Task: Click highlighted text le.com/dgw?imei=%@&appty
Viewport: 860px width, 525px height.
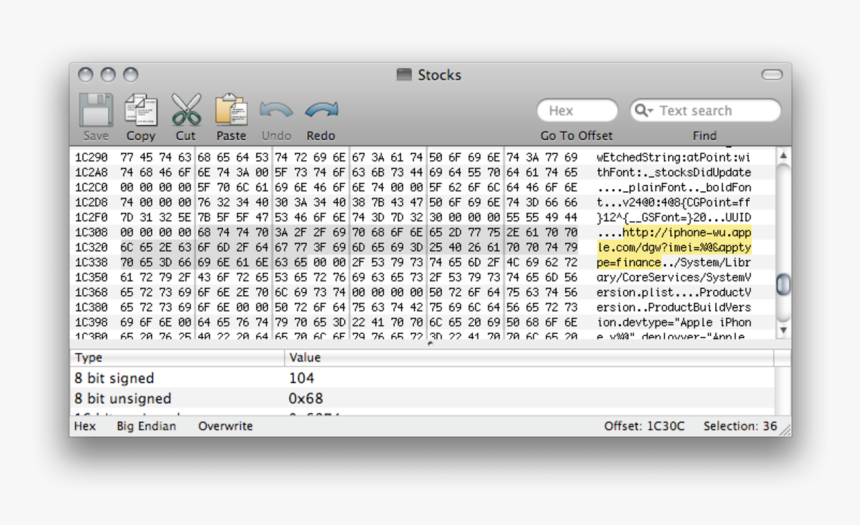Action: click(x=674, y=247)
